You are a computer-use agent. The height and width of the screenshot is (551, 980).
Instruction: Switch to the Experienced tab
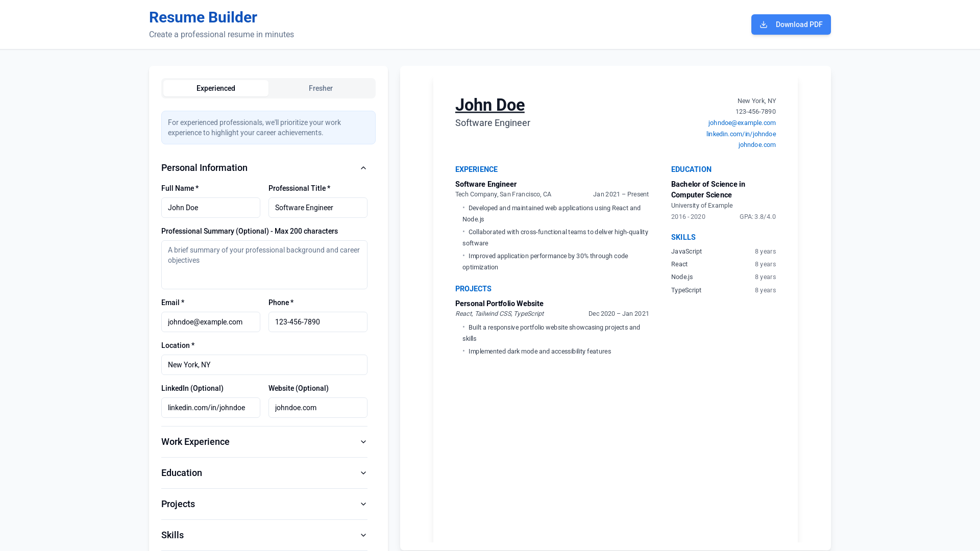216,88
